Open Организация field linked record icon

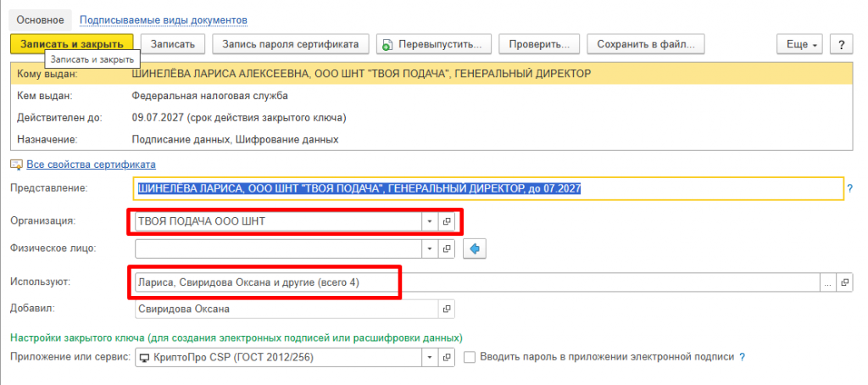pos(447,221)
